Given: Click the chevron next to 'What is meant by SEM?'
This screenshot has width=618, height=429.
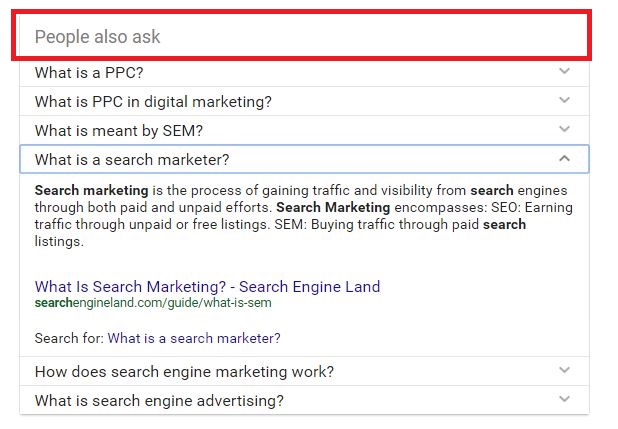Looking at the screenshot, I should point(564,130).
